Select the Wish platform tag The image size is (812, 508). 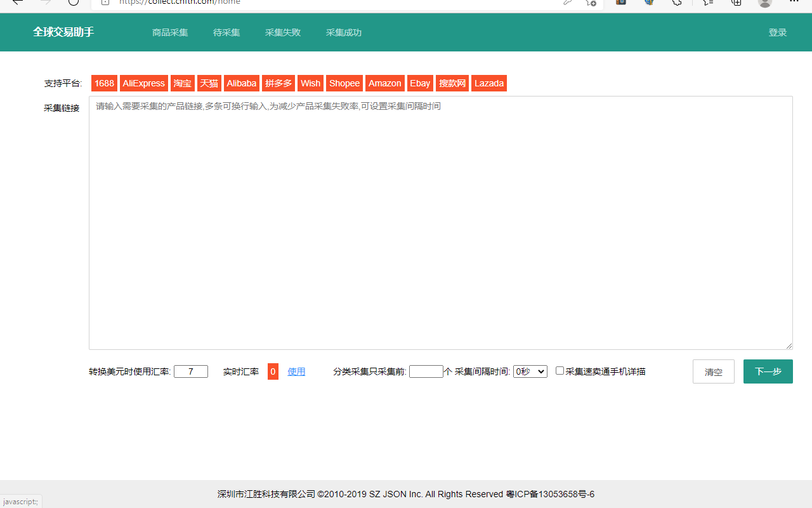pyautogui.click(x=311, y=83)
